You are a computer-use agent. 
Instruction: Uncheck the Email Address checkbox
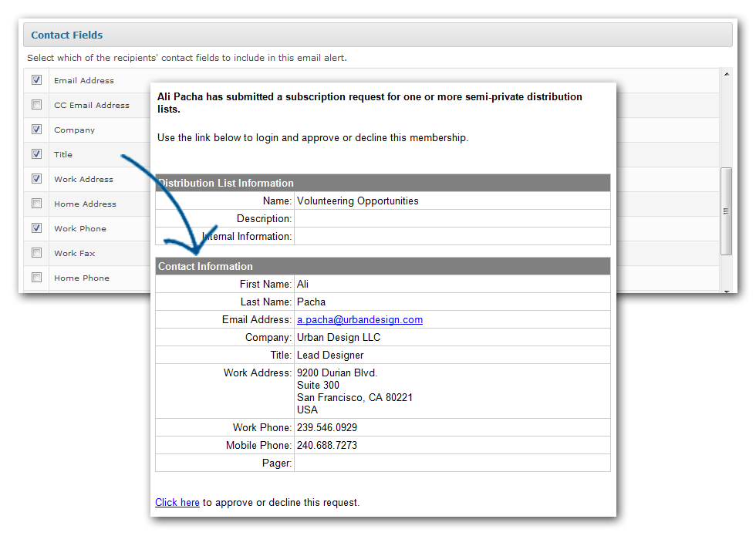coord(37,80)
